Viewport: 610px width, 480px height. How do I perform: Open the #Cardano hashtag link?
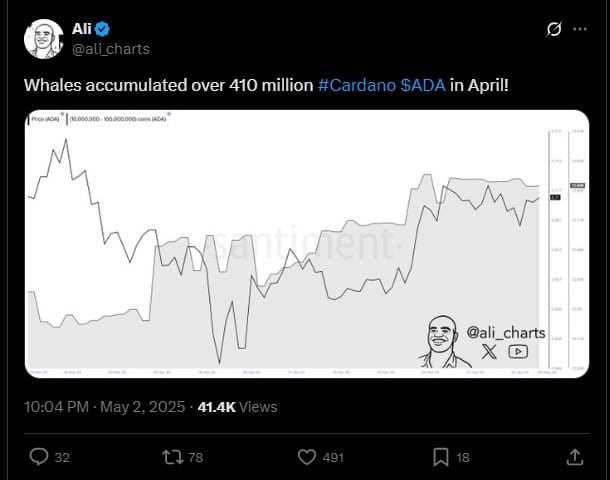pos(356,87)
